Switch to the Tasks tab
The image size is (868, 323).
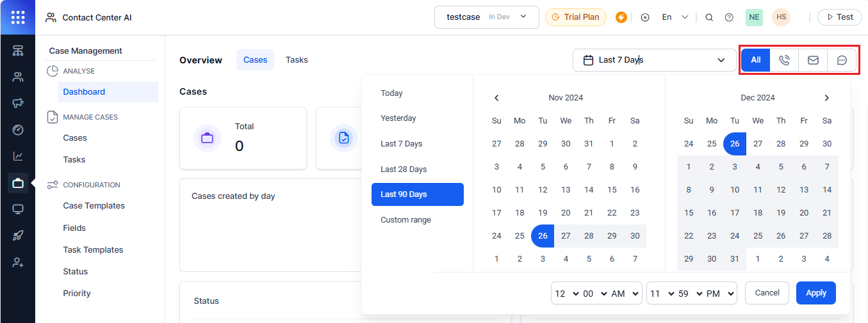[297, 59]
